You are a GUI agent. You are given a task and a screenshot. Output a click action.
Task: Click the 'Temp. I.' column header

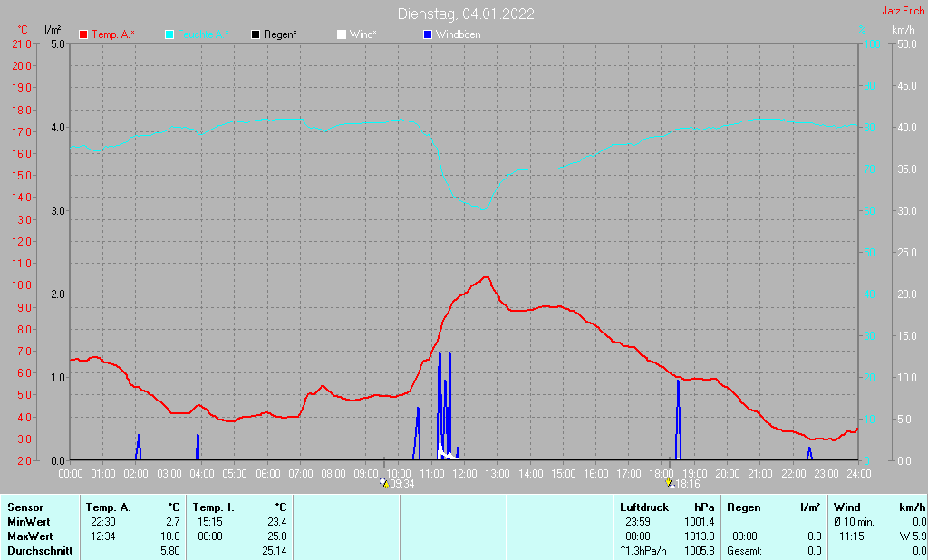214,508
